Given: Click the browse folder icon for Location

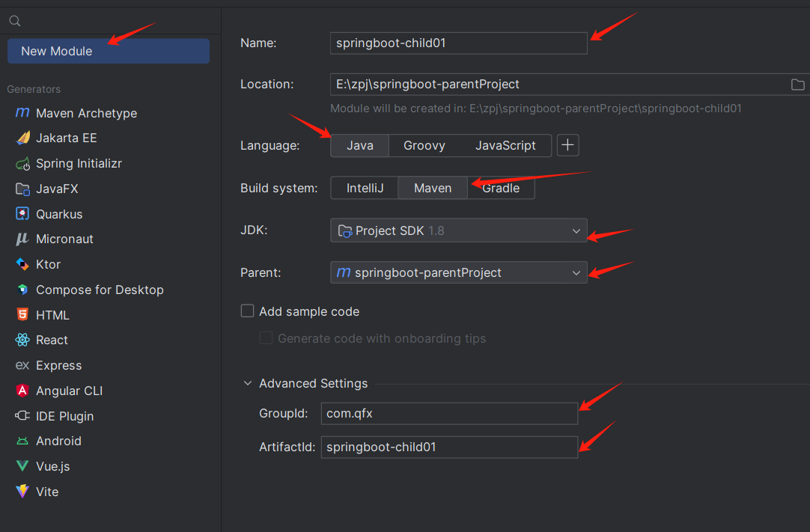Looking at the screenshot, I should (x=798, y=85).
